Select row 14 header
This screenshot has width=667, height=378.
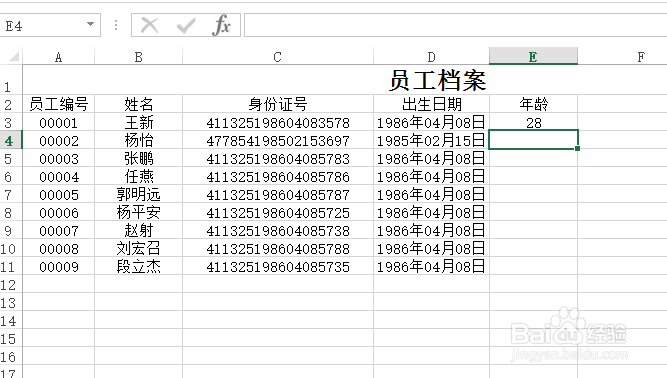(11, 320)
